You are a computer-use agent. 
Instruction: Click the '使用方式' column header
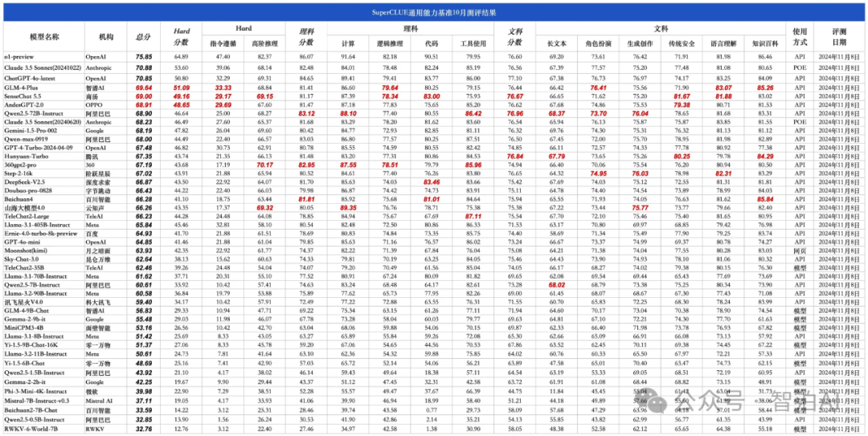[798, 36]
